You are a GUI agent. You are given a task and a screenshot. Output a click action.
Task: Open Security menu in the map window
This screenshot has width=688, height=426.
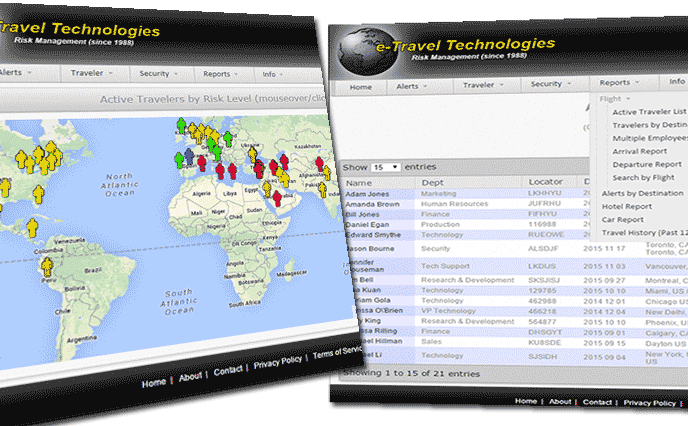[x=158, y=74]
